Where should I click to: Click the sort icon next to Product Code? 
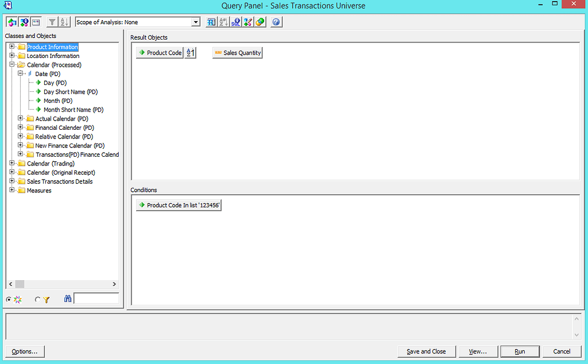190,52
